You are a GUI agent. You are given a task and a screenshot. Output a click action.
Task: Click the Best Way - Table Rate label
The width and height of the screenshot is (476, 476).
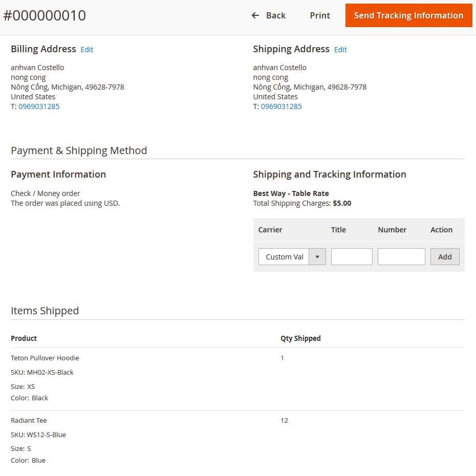pos(291,193)
